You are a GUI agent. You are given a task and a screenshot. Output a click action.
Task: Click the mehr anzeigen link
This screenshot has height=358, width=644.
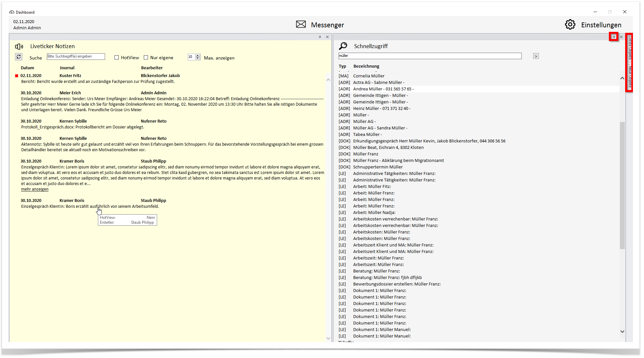[x=35, y=189]
